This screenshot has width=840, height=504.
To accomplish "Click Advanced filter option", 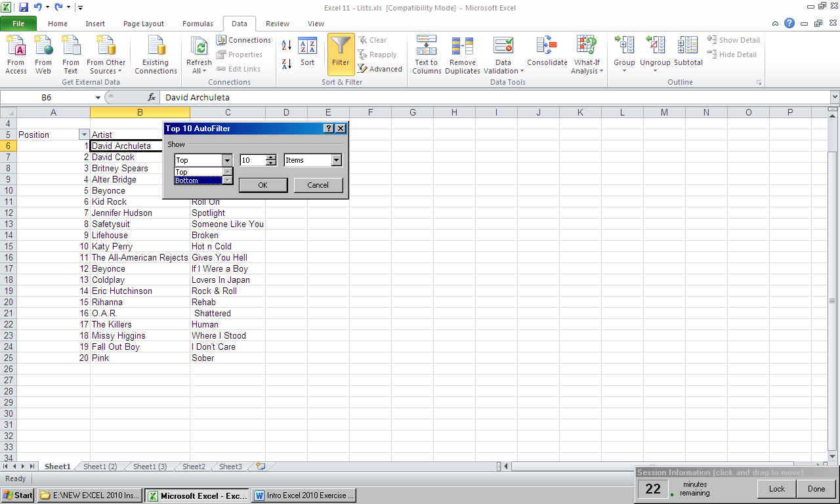I will click(380, 69).
